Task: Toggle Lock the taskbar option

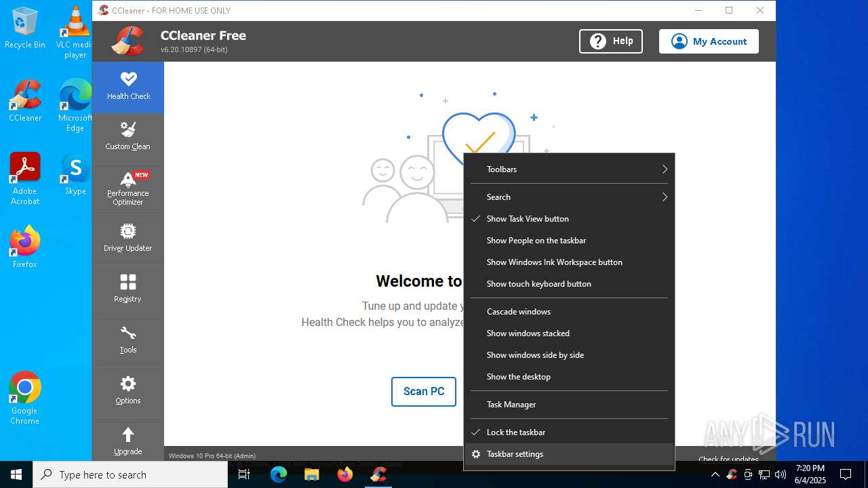Action: point(569,432)
